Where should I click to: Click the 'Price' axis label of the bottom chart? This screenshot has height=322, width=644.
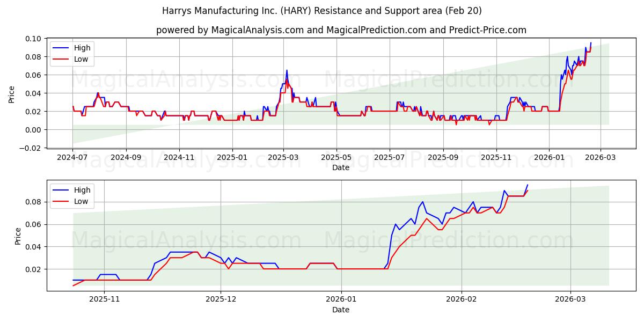pyautogui.click(x=18, y=236)
